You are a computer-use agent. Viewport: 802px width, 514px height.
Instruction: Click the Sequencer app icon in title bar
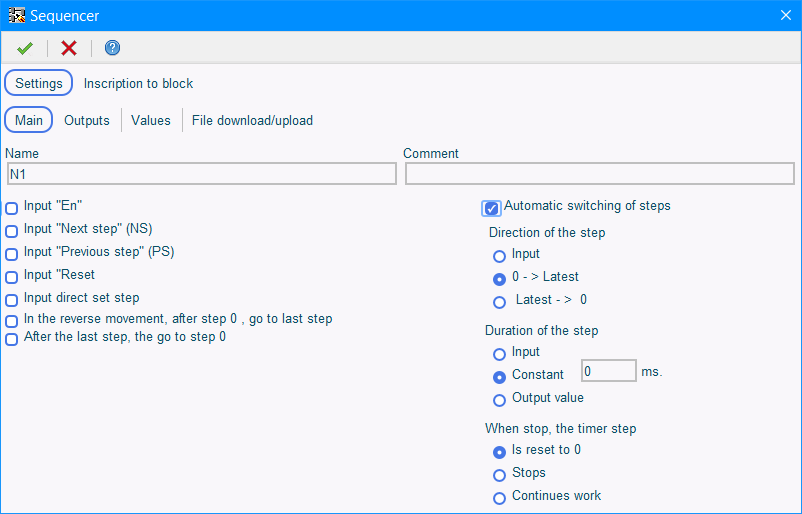pyautogui.click(x=16, y=15)
